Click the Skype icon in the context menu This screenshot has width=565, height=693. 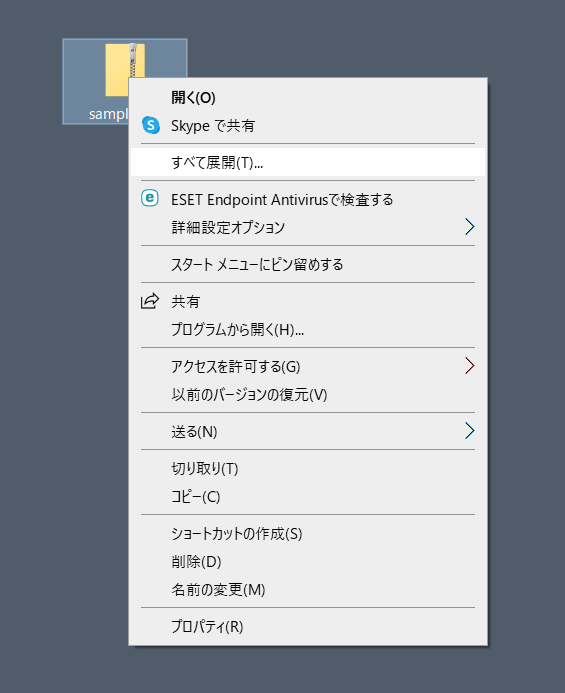pos(151,126)
